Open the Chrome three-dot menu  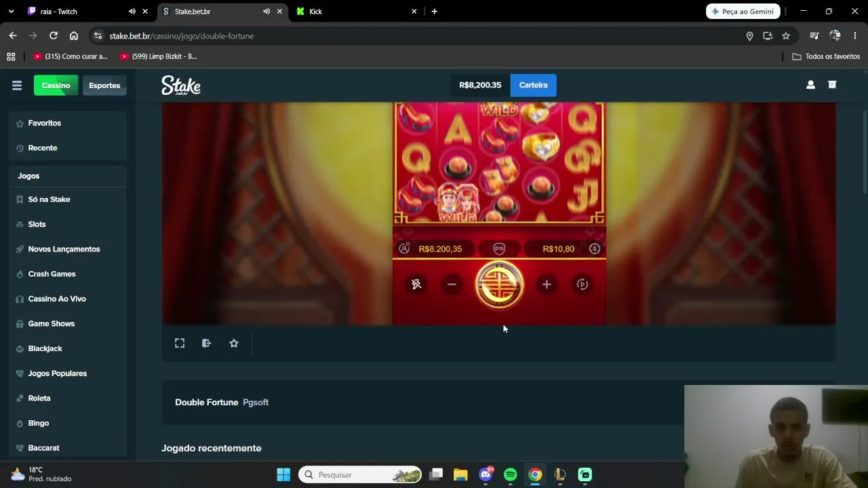[x=855, y=36]
